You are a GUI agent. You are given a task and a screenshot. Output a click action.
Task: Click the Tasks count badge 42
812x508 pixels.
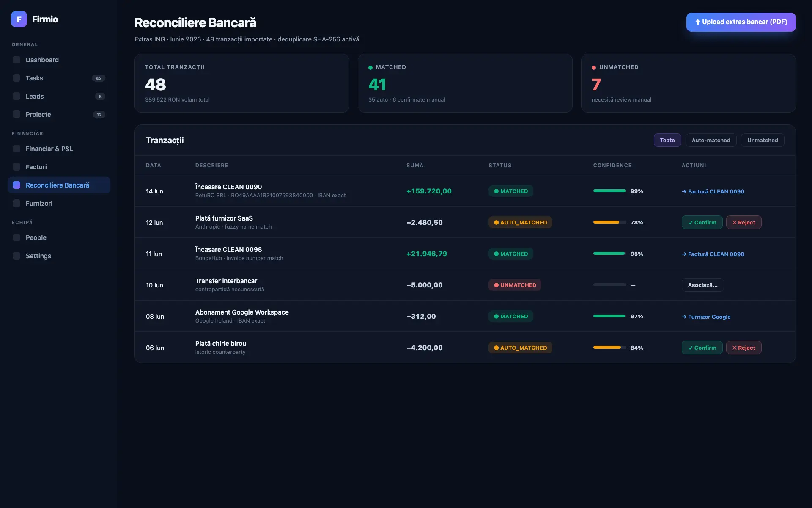pos(99,78)
